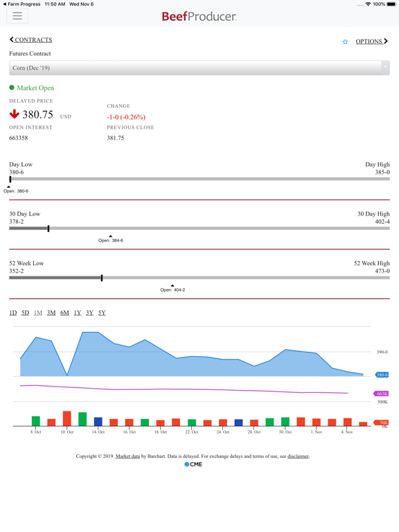Image resolution: width=399 pixels, height=532 pixels.
Task: Click the delayed price 380.75
Action: pyautogui.click(x=37, y=114)
